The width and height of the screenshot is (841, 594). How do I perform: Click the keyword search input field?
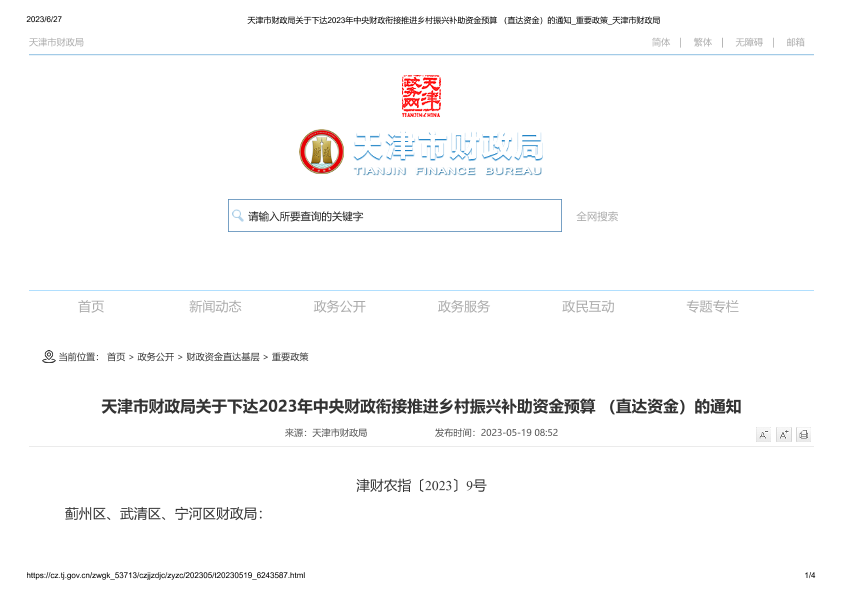[400, 216]
